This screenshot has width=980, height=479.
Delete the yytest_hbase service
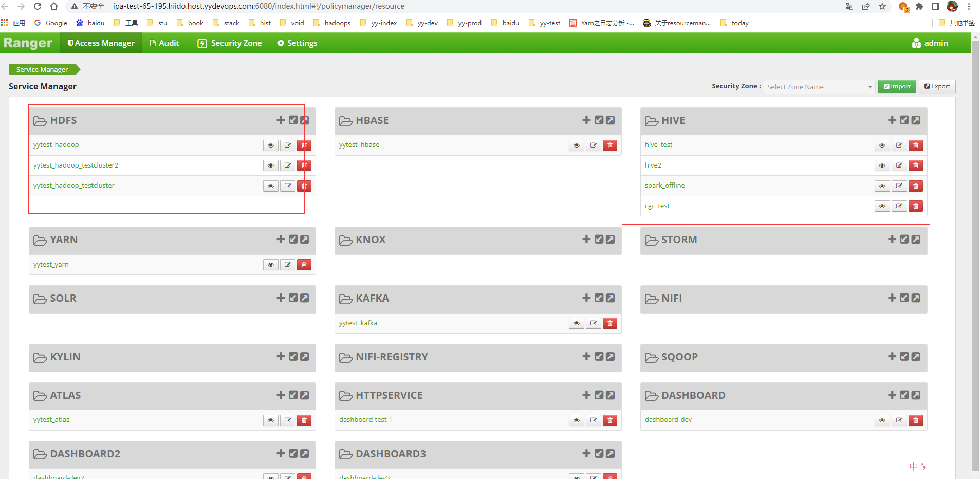pos(609,145)
